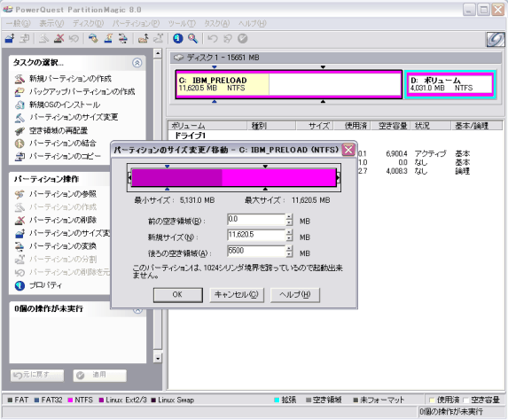Click the greyed Apply changes checkmark toolbar icon

point(242,38)
